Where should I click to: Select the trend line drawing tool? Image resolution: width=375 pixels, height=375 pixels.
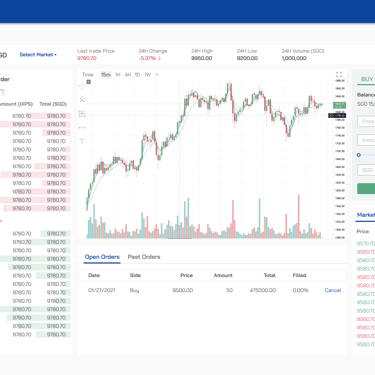pyautogui.click(x=82, y=99)
